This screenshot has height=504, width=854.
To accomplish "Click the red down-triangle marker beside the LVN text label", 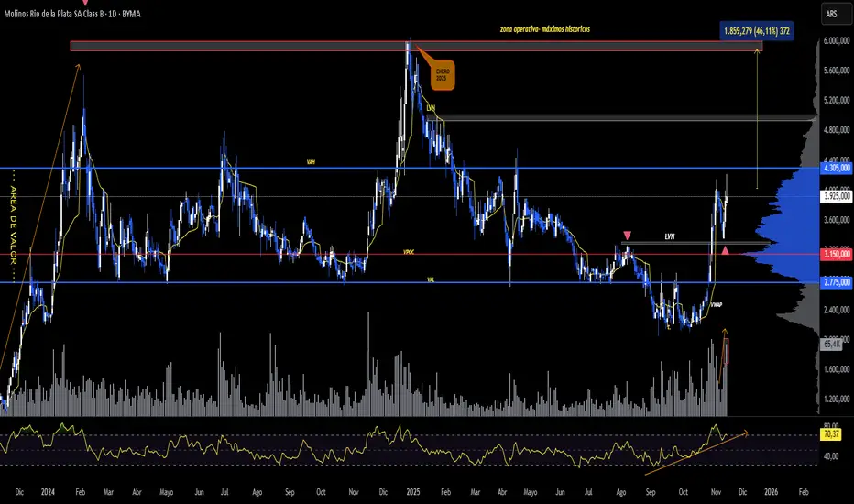I will pyautogui.click(x=627, y=236).
